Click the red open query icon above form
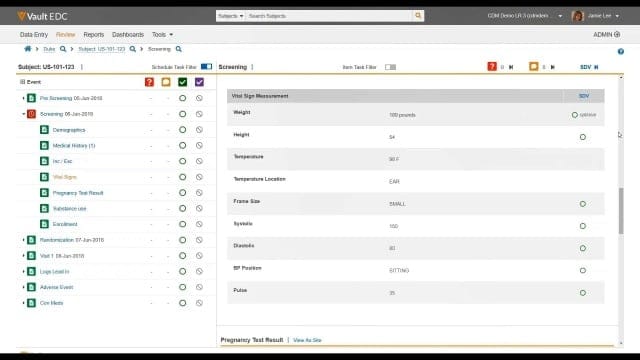Screen dimensions: 640x360 pos(492,66)
